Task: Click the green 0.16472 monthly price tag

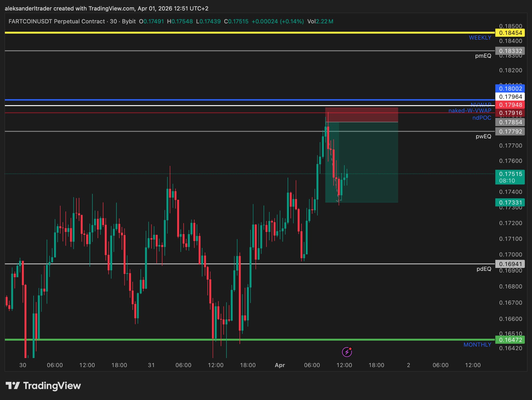Action: coord(510,340)
